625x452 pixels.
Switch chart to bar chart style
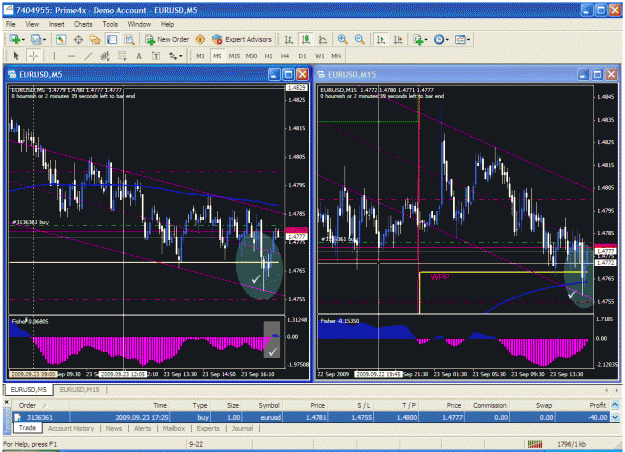pyautogui.click(x=289, y=39)
